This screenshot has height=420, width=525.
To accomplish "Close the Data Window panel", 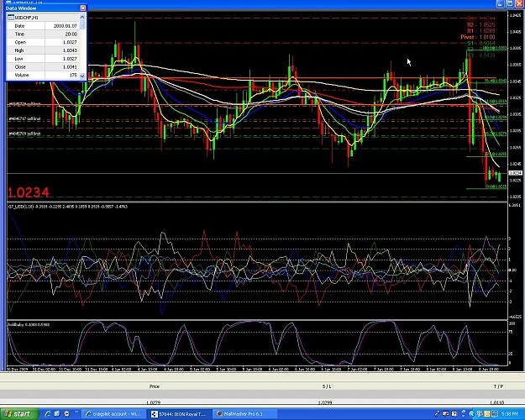I will click(82, 8).
